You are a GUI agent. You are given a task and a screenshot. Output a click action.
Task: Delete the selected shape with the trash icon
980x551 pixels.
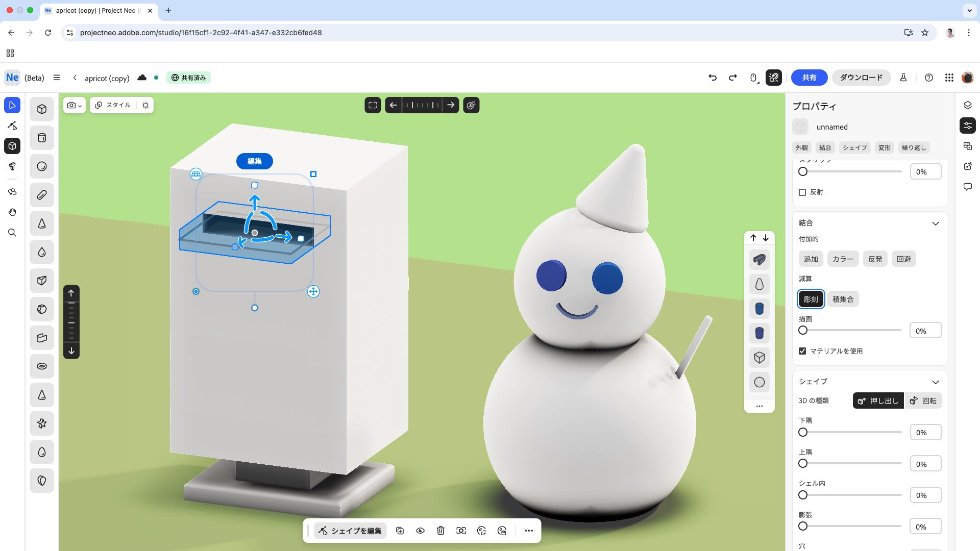[441, 531]
